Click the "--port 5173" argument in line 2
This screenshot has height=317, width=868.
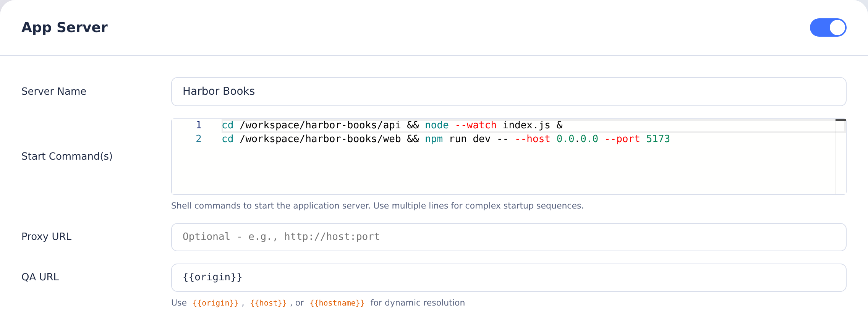pos(637,139)
